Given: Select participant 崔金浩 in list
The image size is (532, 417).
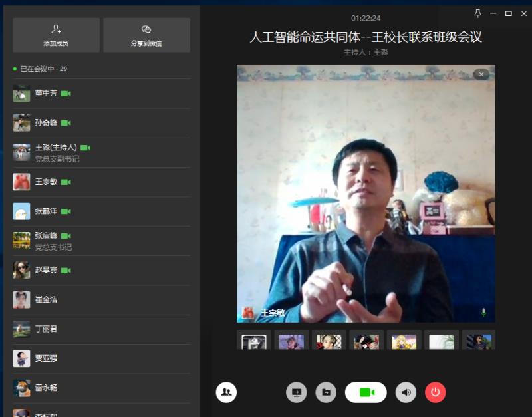Looking at the screenshot, I should click(x=46, y=299).
